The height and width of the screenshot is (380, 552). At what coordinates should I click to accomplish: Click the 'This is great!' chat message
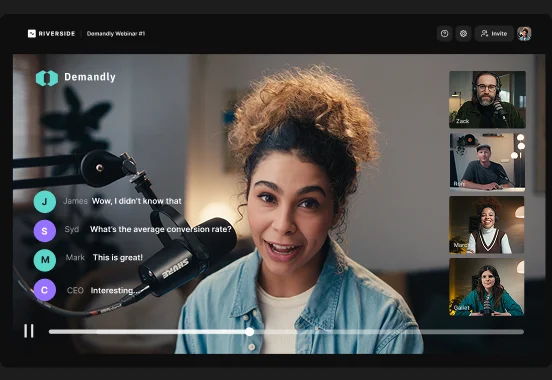coord(118,257)
